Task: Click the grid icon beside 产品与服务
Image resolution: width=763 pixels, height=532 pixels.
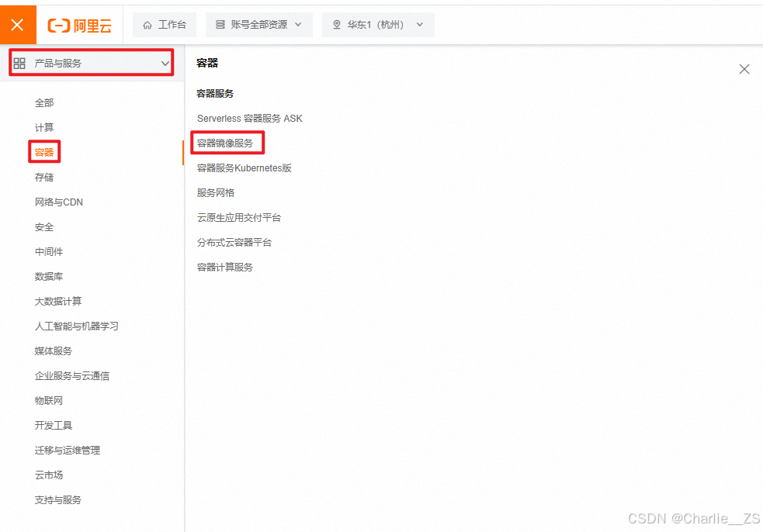Action: 19,64
